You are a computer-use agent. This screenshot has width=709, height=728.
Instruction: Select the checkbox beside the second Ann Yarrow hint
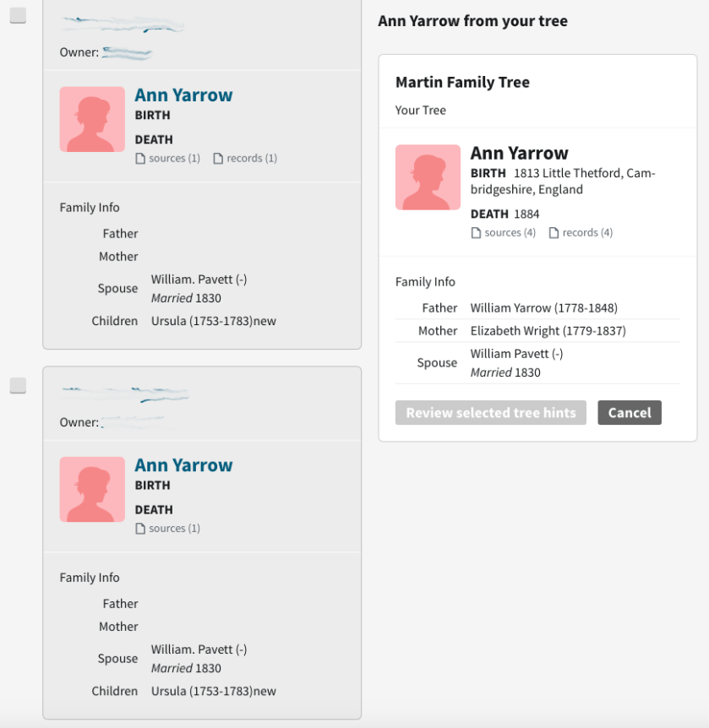pos(19,385)
